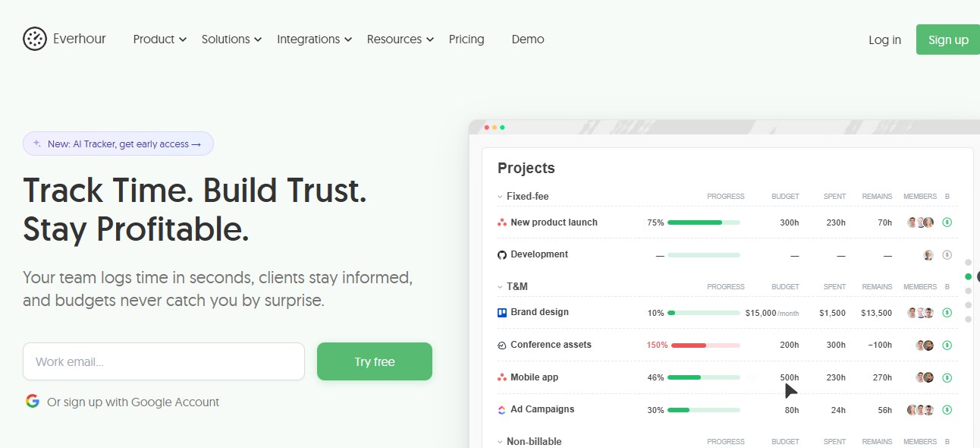The width and height of the screenshot is (980, 448).
Task: Toggle billable icon for Development row
Action: [x=947, y=255]
